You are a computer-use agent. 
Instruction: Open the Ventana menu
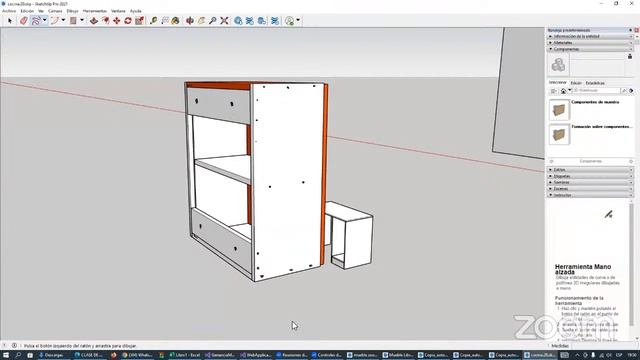coord(118,11)
